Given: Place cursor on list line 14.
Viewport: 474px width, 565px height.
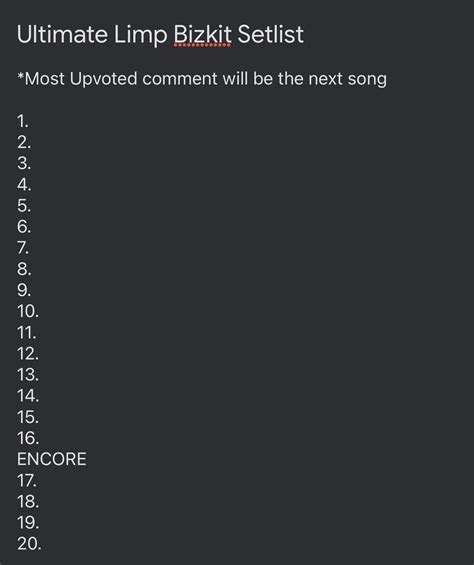Looking at the screenshot, I should [x=28, y=396].
